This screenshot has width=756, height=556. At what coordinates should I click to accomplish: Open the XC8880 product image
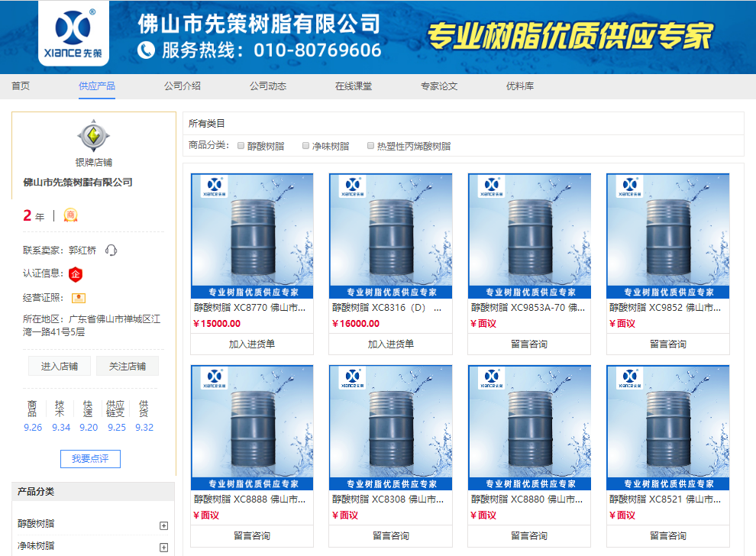[529, 428]
